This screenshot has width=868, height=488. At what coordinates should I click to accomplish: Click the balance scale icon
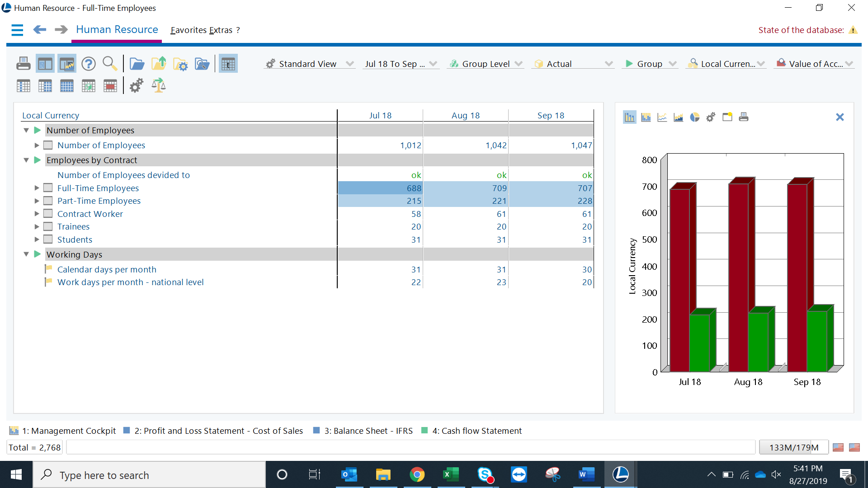click(x=159, y=84)
